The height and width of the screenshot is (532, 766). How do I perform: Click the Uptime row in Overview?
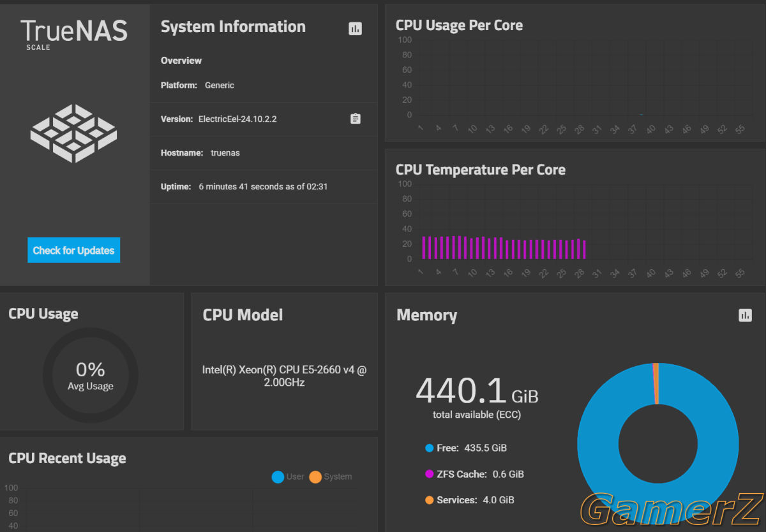264,187
